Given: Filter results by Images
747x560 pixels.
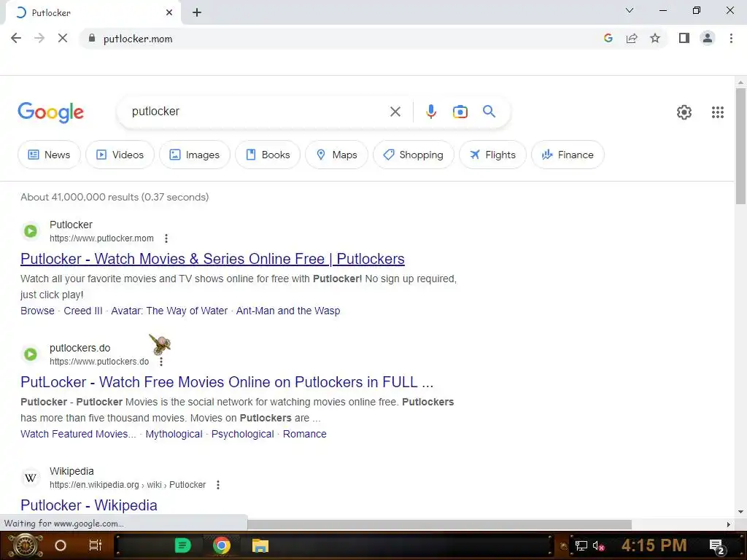Looking at the screenshot, I should point(194,155).
